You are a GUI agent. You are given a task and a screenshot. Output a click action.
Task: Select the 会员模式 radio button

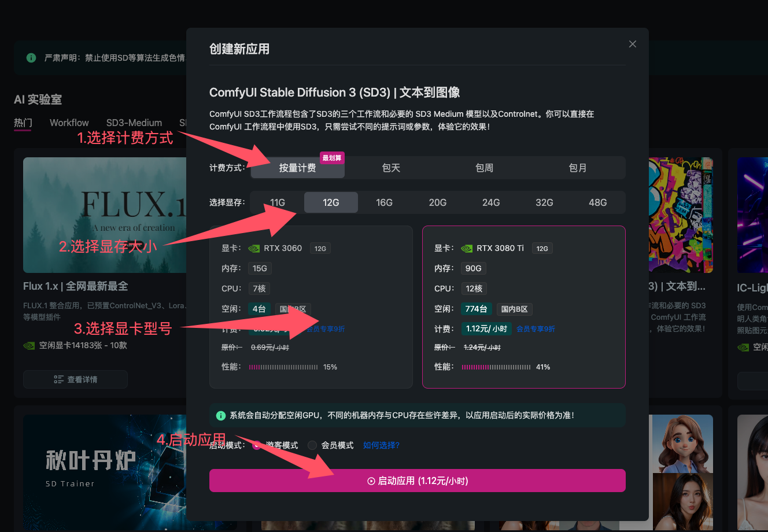tap(312, 445)
